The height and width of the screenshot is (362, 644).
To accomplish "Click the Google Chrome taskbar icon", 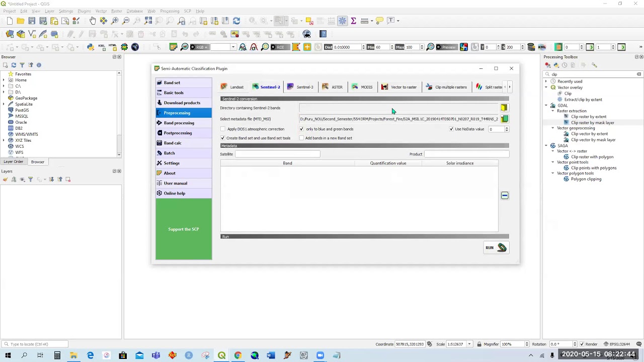I will coord(238,355).
